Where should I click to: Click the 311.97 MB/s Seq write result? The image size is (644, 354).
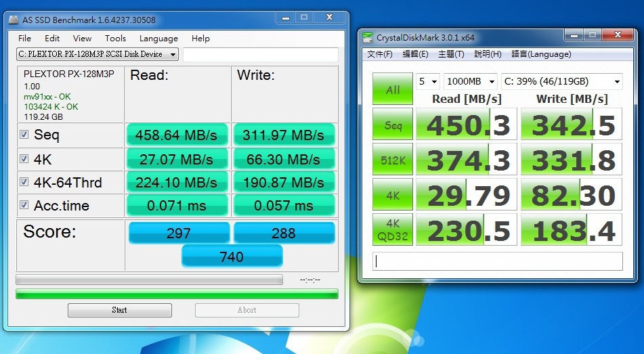pyautogui.click(x=284, y=135)
